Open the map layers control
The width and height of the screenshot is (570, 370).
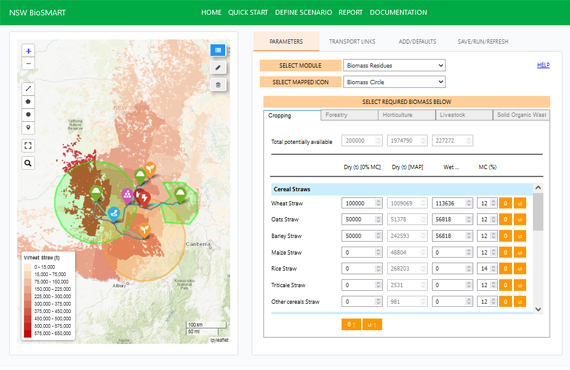(x=218, y=50)
